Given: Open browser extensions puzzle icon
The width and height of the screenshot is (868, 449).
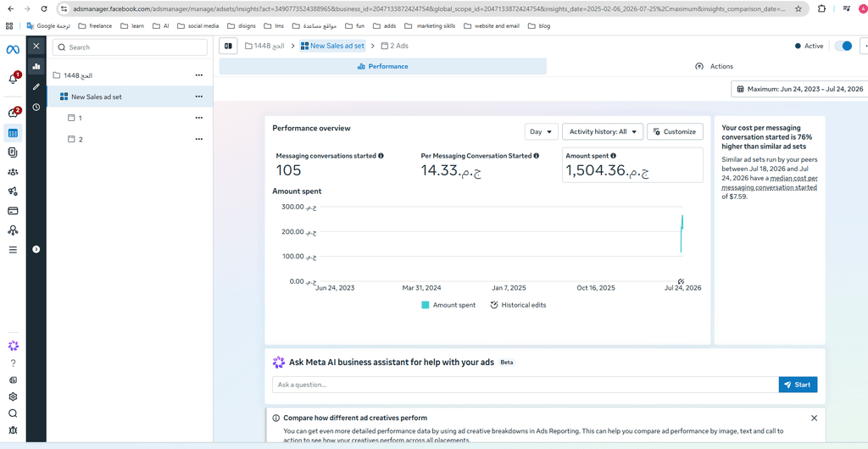Looking at the screenshot, I should point(821,8).
